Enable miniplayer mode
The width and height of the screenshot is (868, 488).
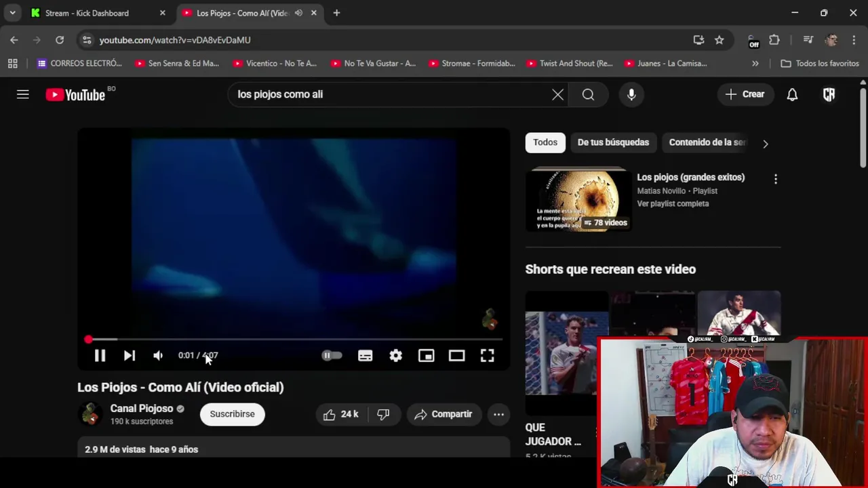(x=426, y=355)
